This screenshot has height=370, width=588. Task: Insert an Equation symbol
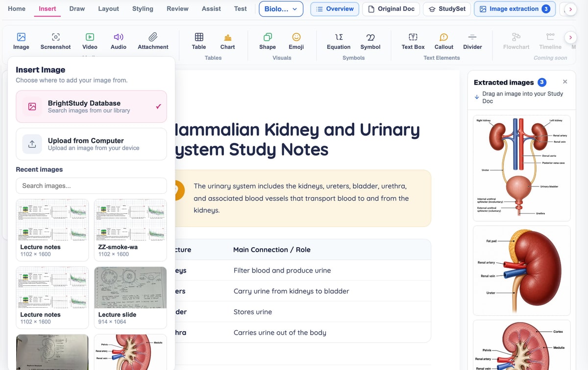(339, 41)
